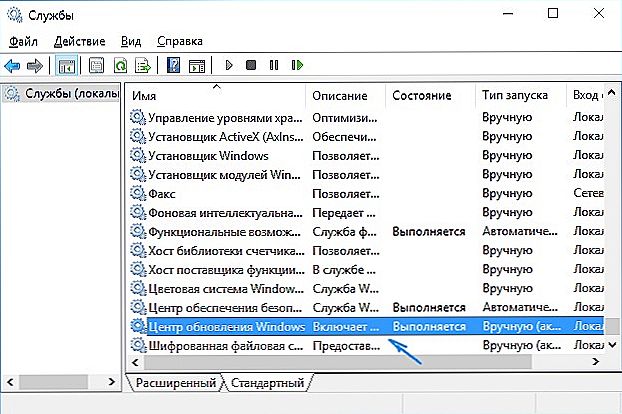This screenshot has width=622, height=414.
Task: Switch to the Стандартный tab
Action: click(x=267, y=383)
